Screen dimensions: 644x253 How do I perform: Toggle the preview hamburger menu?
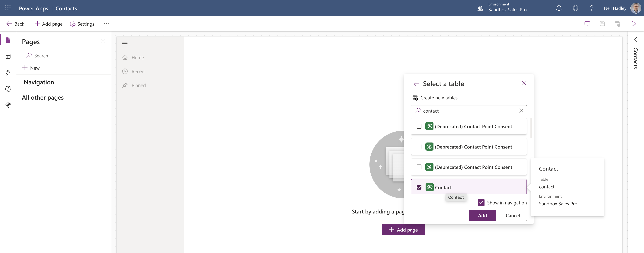point(124,43)
